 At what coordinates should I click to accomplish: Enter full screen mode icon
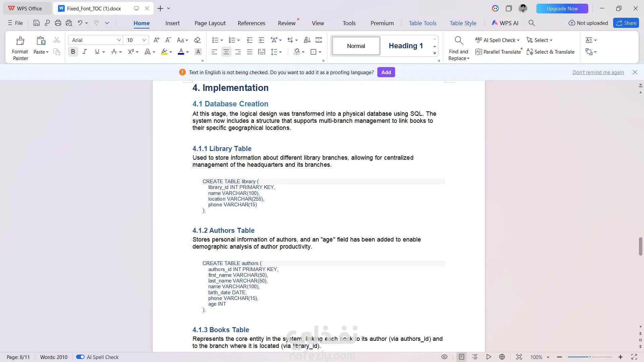634,357
